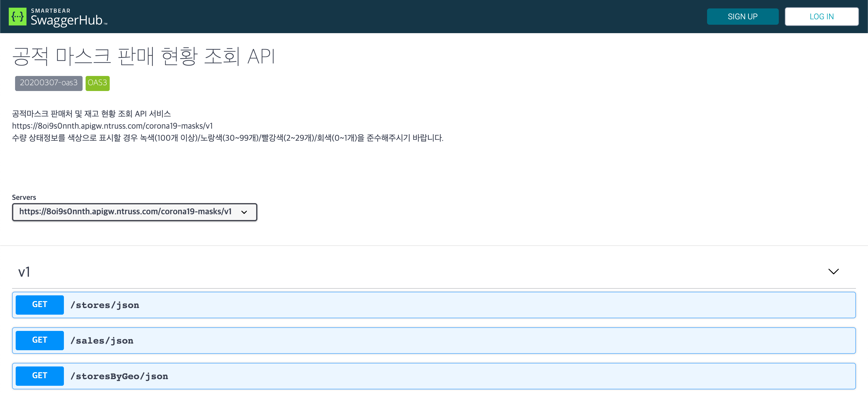Click the Servers dropdown chevron arrow
The height and width of the screenshot is (393, 868).
click(244, 212)
